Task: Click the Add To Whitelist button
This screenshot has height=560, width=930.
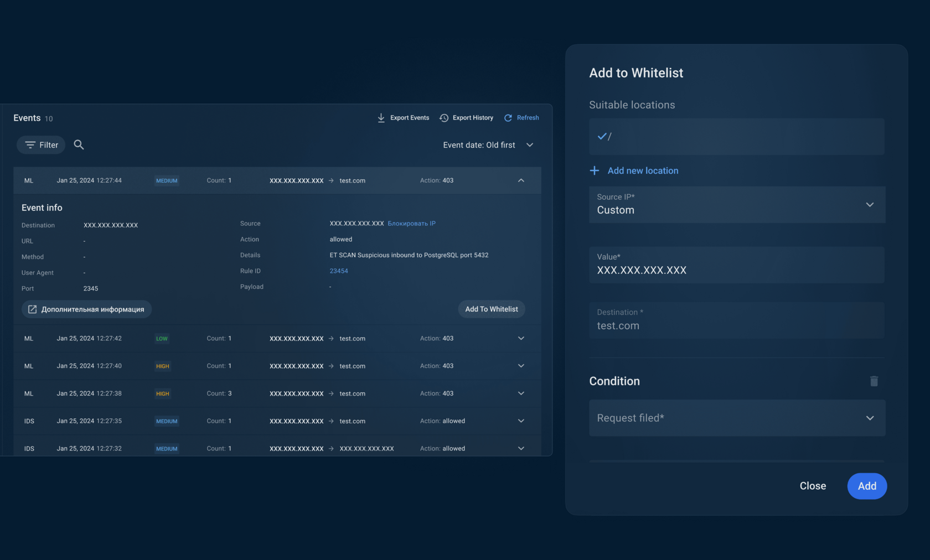Action: click(492, 309)
